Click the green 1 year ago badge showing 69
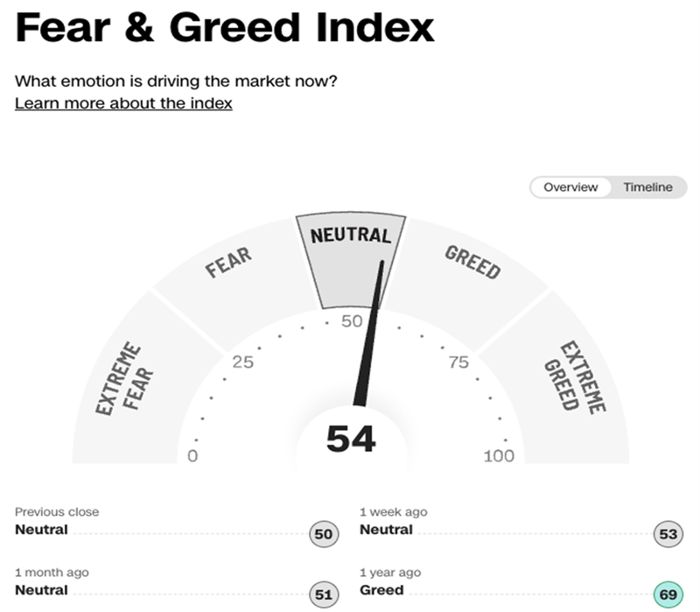Screen dimensions: 700x612 tap(668, 595)
